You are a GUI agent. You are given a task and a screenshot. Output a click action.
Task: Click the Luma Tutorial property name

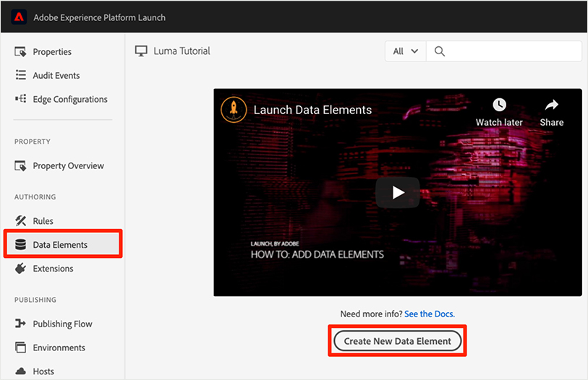point(182,51)
